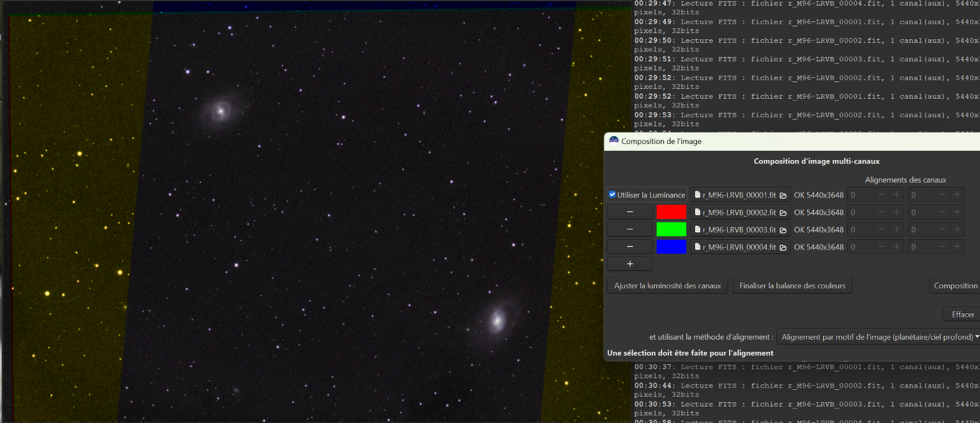Remove the green channel layer with minus
This screenshot has height=423, width=980.
click(x=630, y=229)
